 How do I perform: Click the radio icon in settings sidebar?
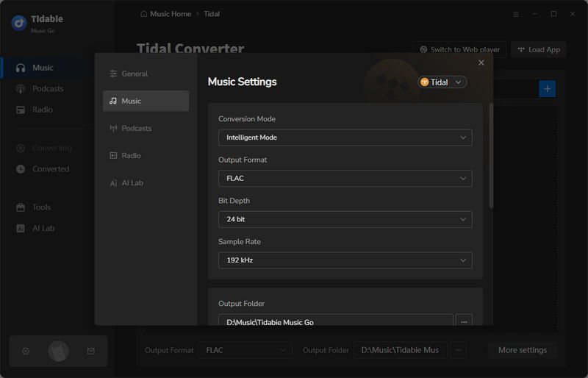113,155
